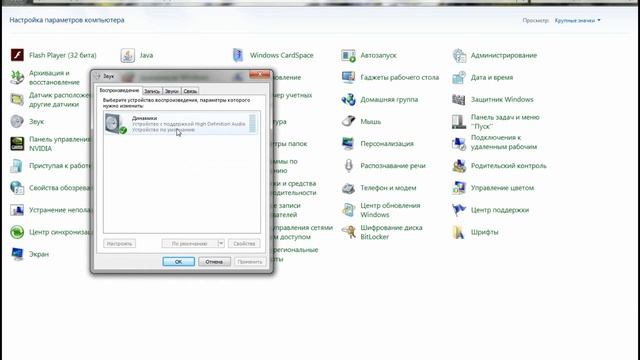
Task: Open the Датчик расположения icon
Action: click(x=17, y=99)
